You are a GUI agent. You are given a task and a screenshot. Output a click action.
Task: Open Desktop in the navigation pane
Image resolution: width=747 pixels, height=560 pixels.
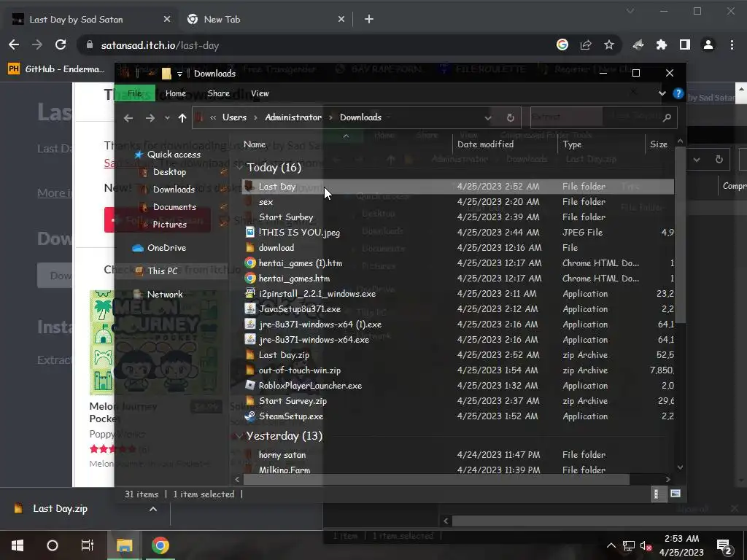(164, 172)
